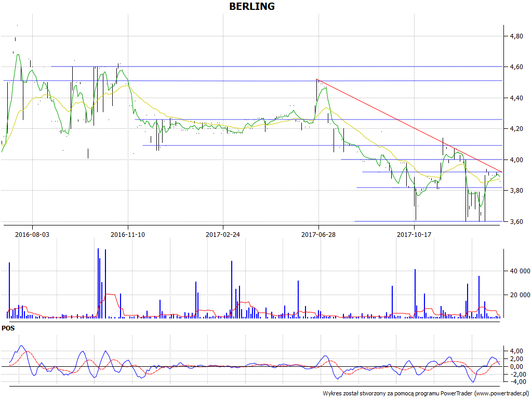The image size is (532, 399).
Task: Select the 4,40 price axis label
Action: pyautogui.click(x=516, y=98)
